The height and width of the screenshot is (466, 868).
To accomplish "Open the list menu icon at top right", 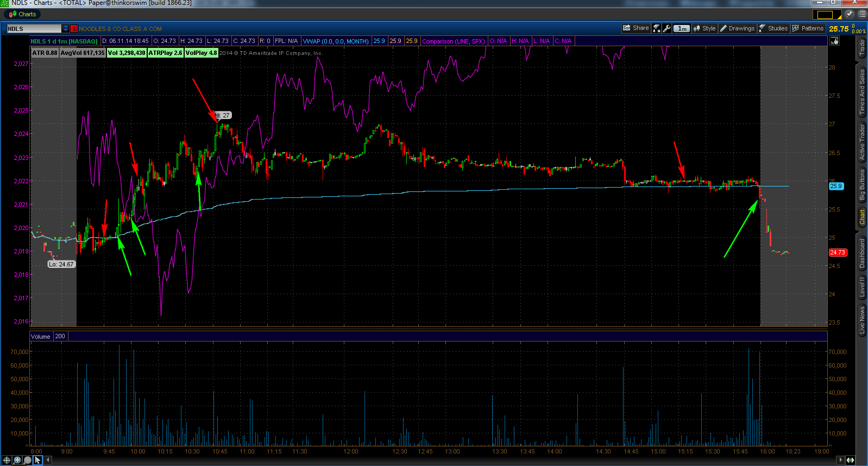I will pos(862,14).
